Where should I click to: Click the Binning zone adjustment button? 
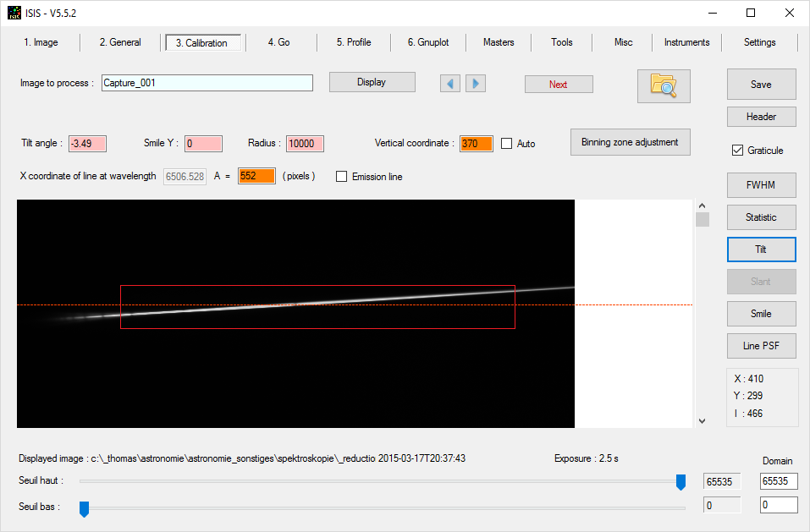click(x=630, y=142)
